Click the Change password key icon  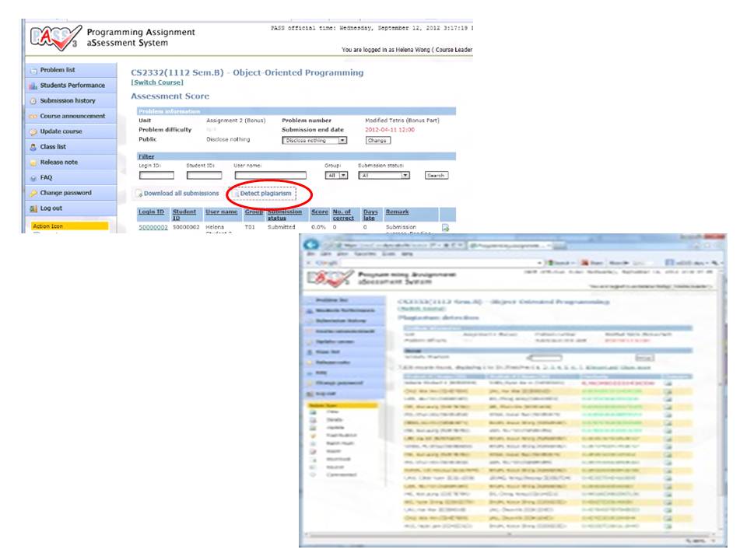[x=33, y=193]
